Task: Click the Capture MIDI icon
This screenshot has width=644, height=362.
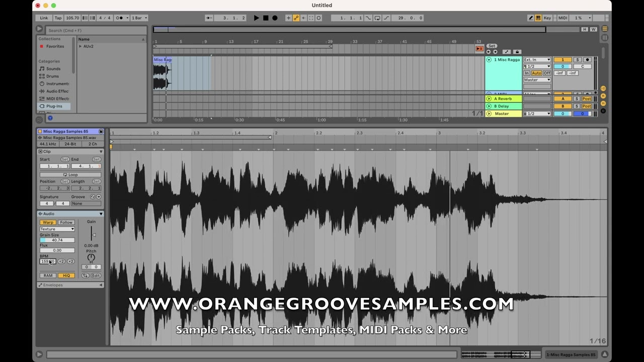Action: click(311, 18)
